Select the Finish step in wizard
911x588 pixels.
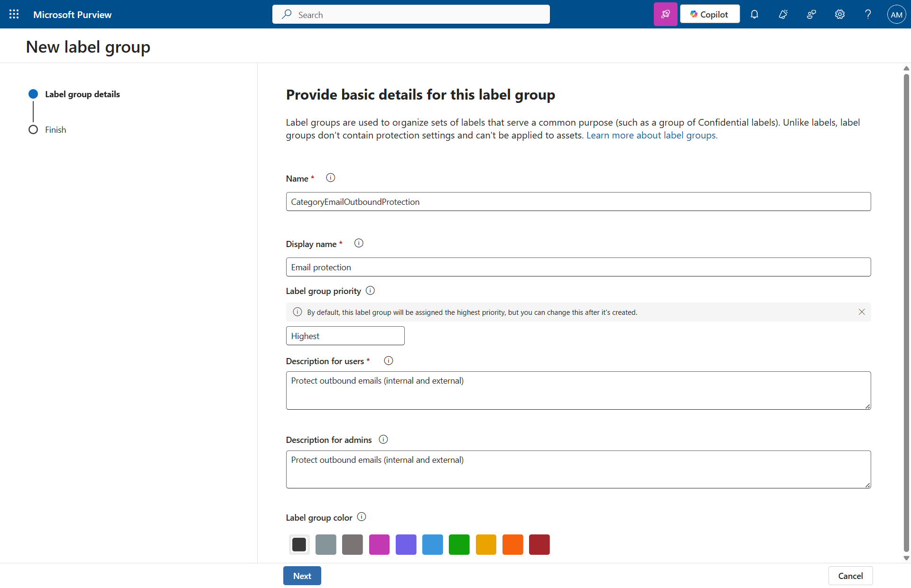click(x=56, y=130)
